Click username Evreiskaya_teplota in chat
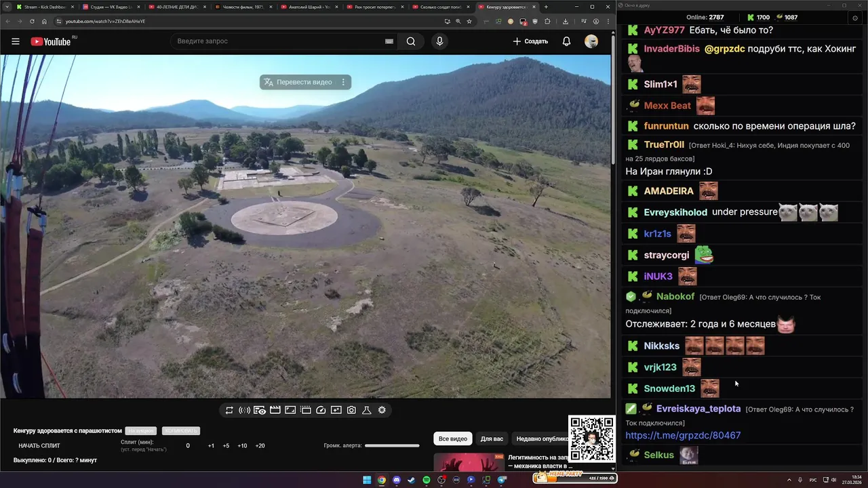The height and width of the screenshot is (488, 868). 698,409
